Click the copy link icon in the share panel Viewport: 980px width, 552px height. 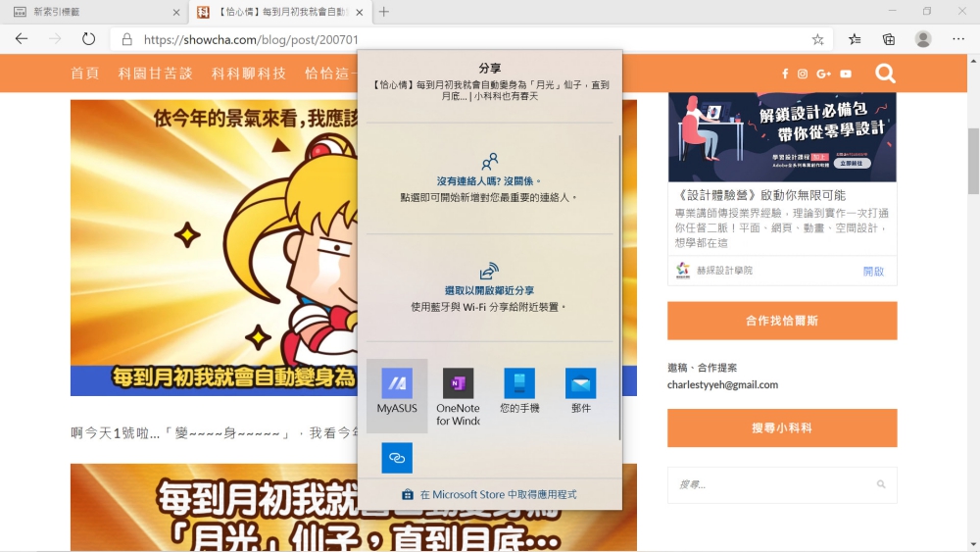click(397, 458)
